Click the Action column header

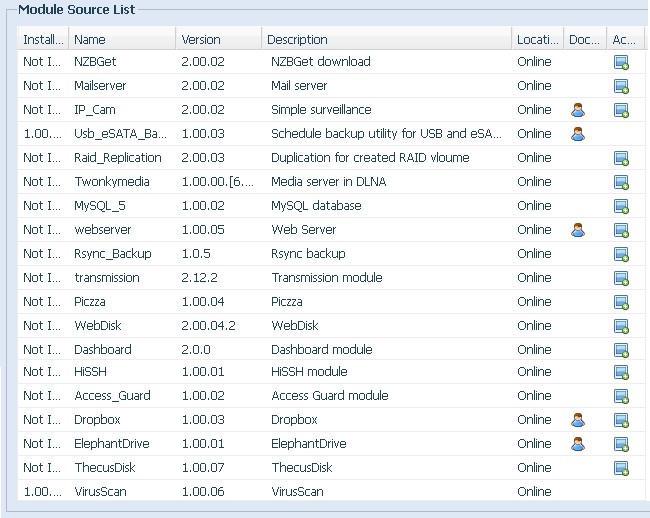[x=625, y=39]
